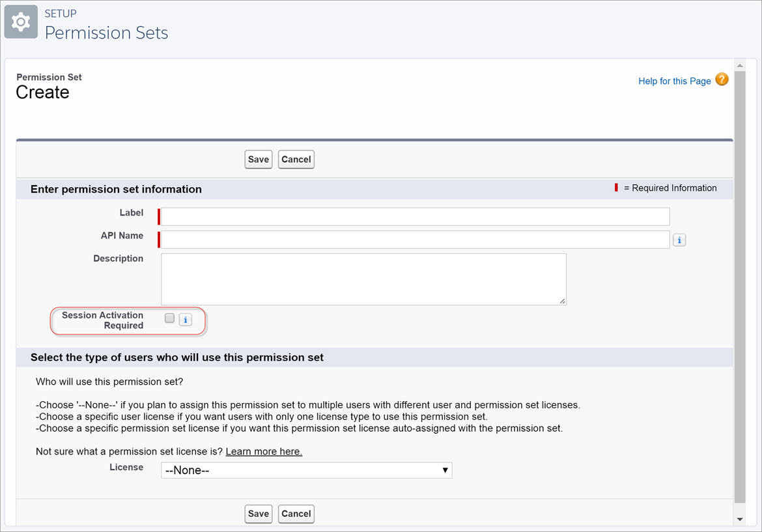Image resolution: width=762 pixels, height=532 pixels.
Task: Click the bottom Save button
Action: tap(259, 514)
